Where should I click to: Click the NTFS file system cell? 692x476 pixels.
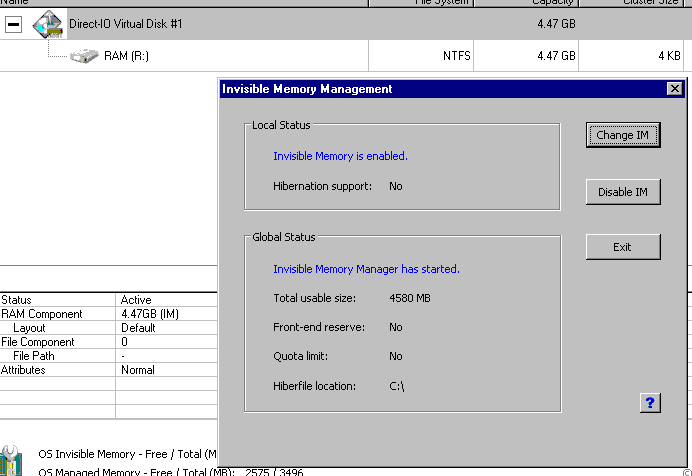click(x=421, y=56)
